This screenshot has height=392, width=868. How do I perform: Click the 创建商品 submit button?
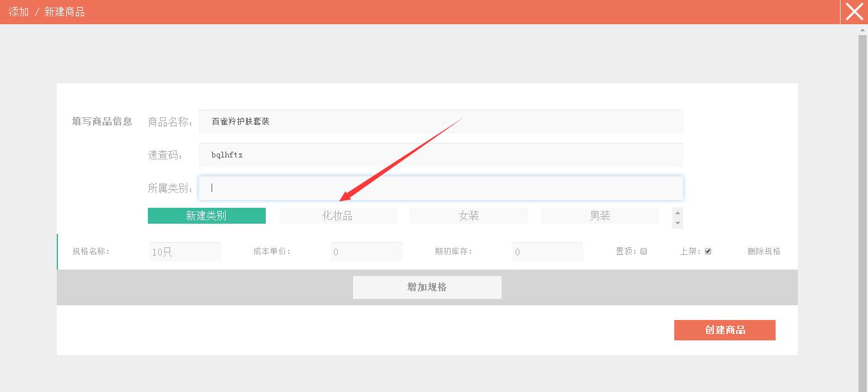click(x=725, y=330)
